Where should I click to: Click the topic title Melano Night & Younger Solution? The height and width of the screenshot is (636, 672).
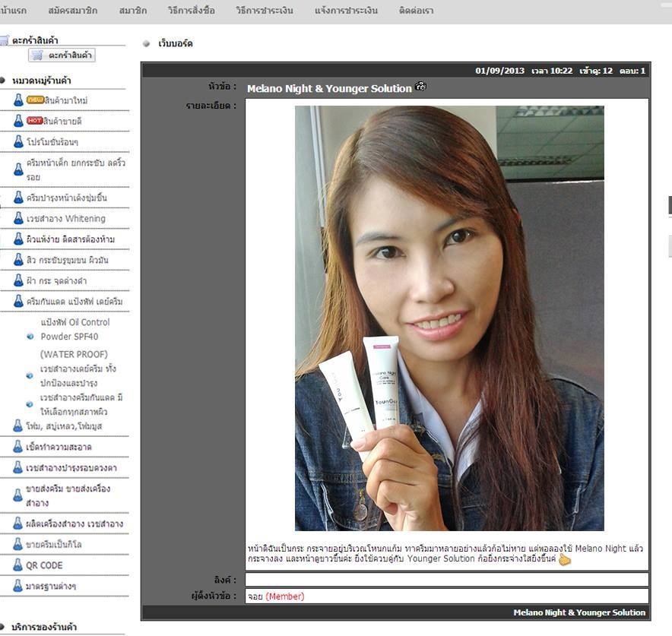click(329, 88)
